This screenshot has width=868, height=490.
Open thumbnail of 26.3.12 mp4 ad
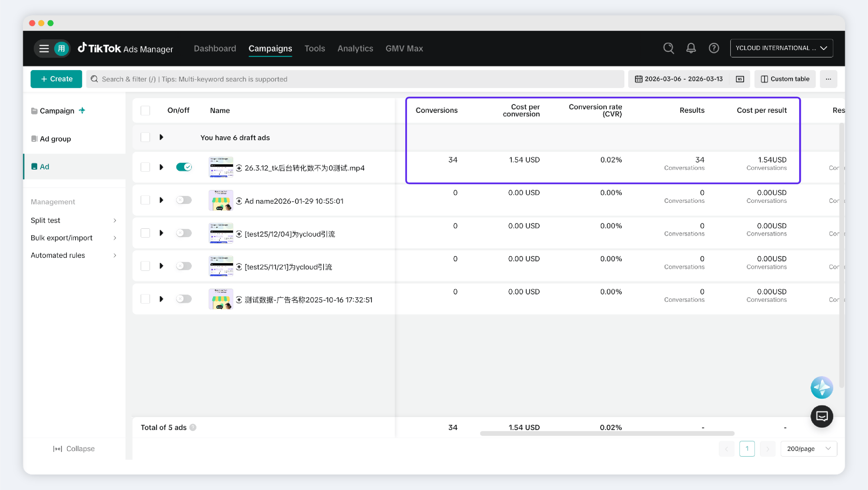point(221,167)
